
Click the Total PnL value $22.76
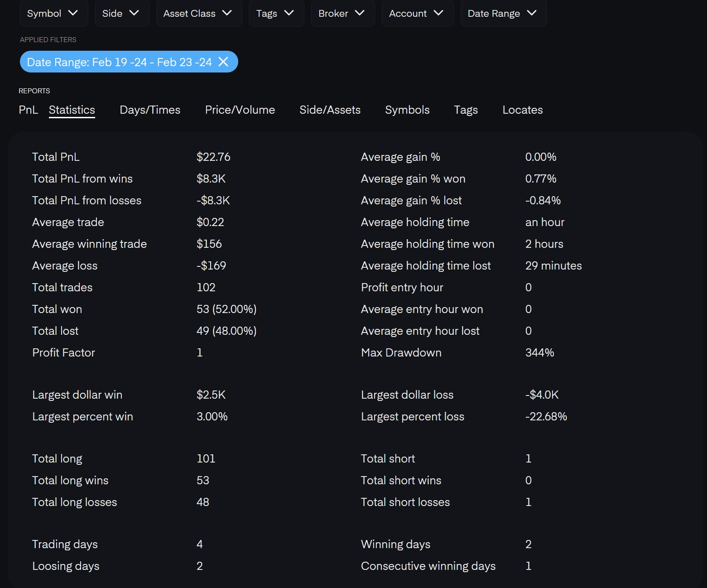[x=213, y=157]
